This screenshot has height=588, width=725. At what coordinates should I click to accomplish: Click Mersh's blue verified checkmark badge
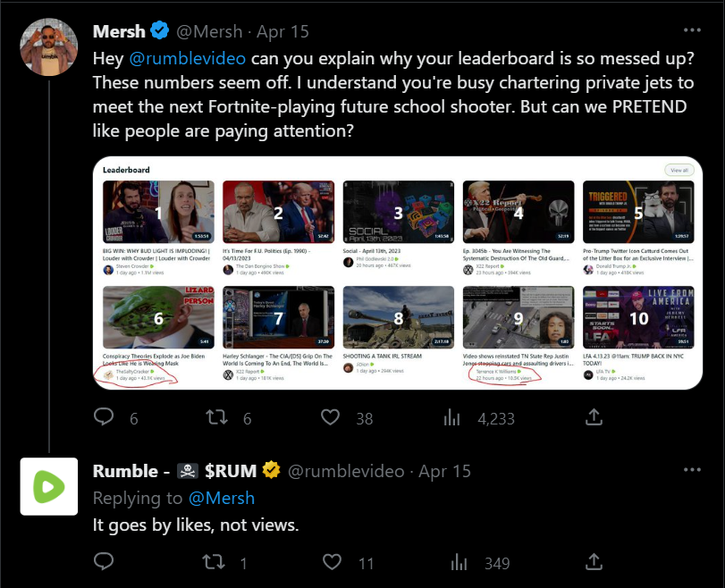[159, 30]
